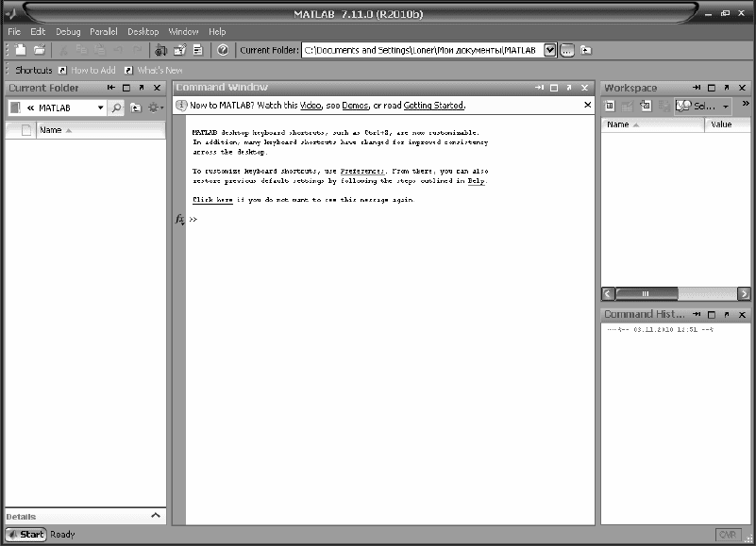This screenshot has height=546, width=756.
Task: Click up-folder icon in Current Folder panel
Action: pos(136,108)
